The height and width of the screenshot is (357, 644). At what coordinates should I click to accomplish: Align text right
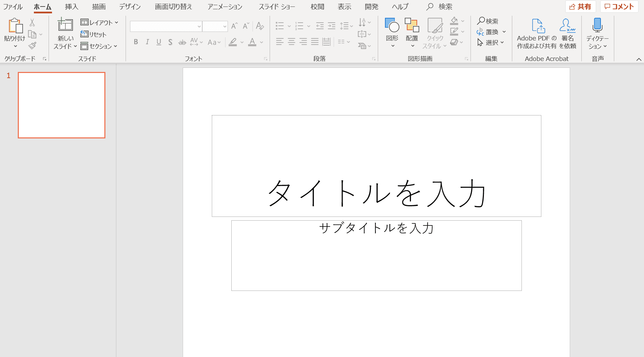coord(303,42)
